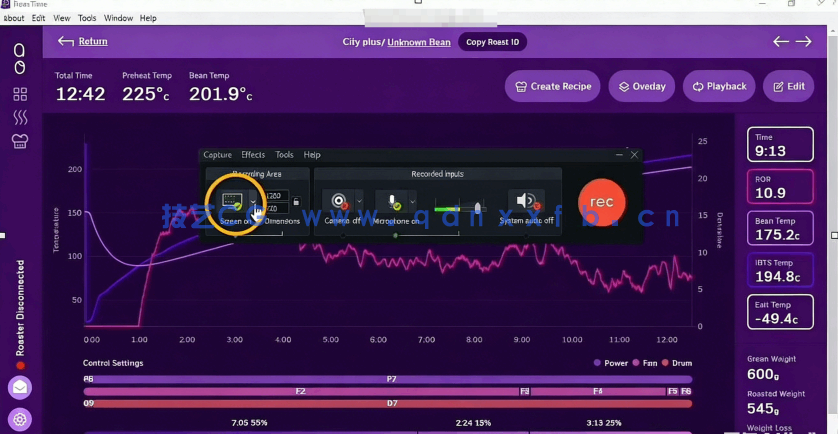
Task: Mute the Microphone on input
Action: [394, 201]
